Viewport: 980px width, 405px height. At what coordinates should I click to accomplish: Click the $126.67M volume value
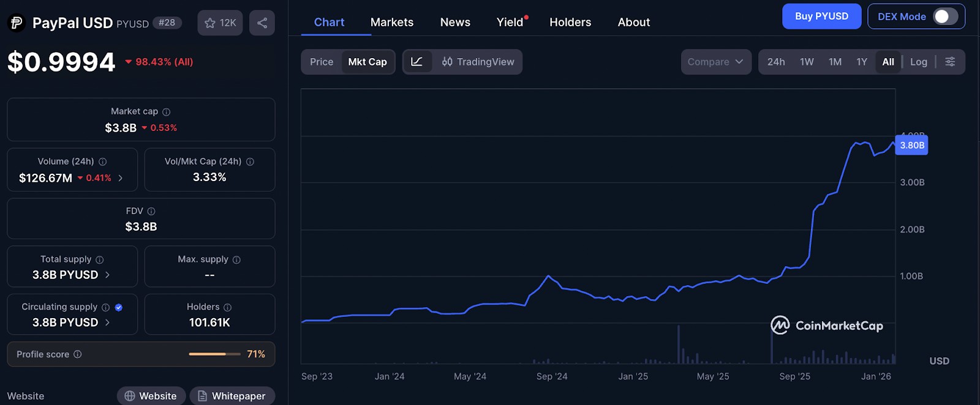point(45,178)
